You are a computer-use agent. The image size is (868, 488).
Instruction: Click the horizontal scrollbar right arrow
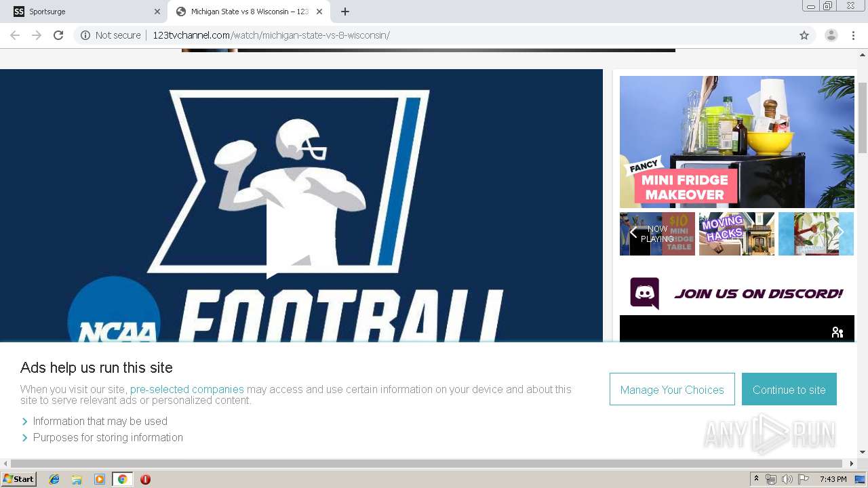(x=852, y=464)
